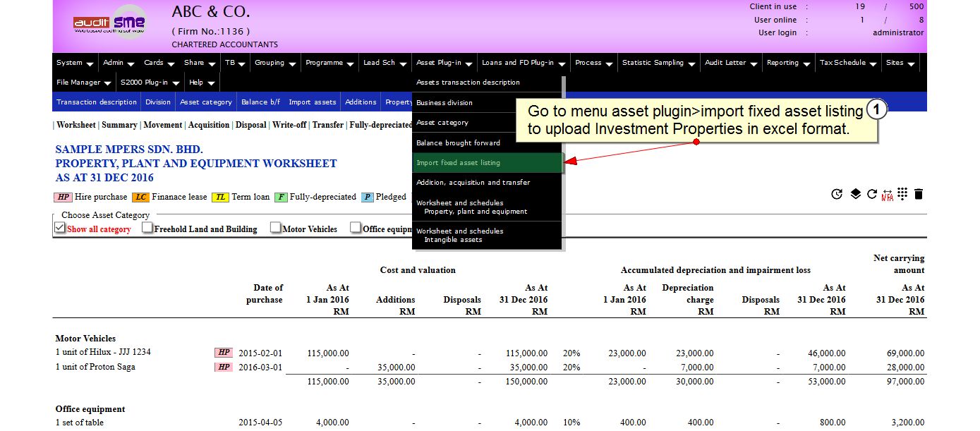Click the yellow TL Term loan swatch
Image resolution: width=980 pixels, height=431 pixels.
tap(221, 198)
